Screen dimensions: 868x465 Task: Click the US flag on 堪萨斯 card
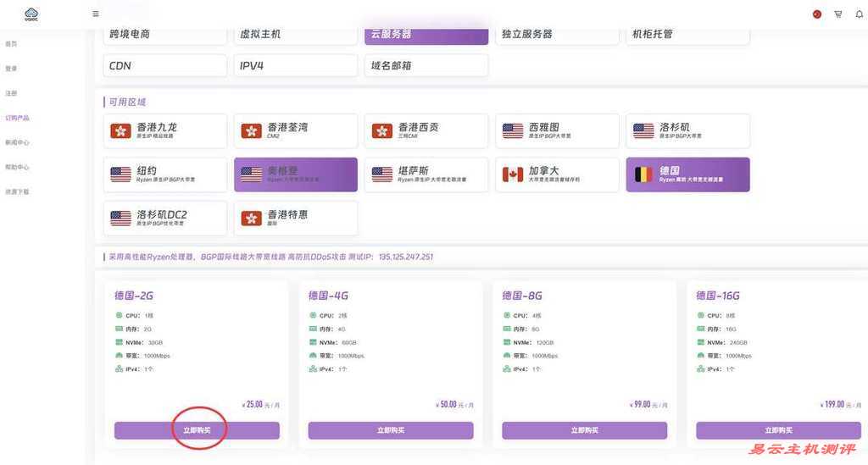382,174
